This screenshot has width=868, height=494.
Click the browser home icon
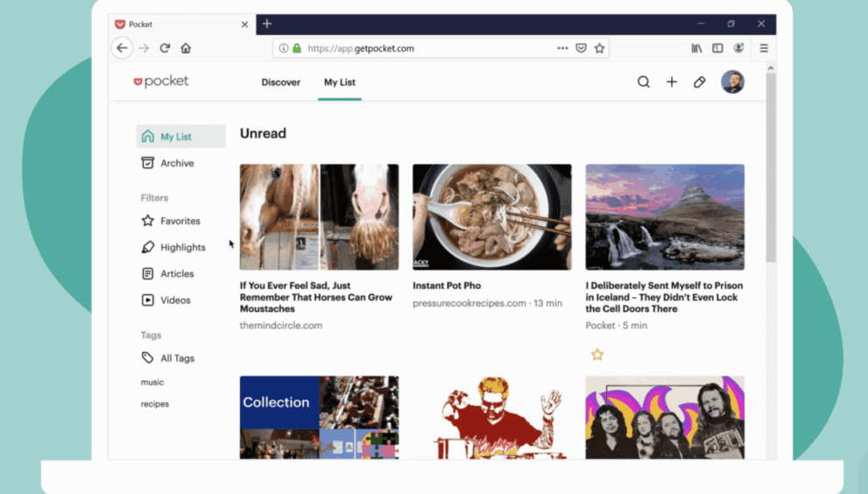click(x=186, y=48)
